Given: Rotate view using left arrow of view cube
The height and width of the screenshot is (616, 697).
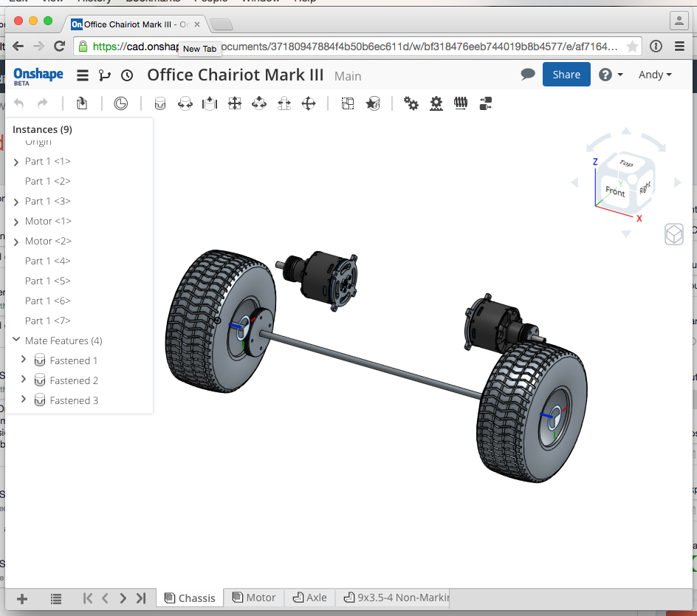Looking at the screenshot, I should (x=574, y=182).
